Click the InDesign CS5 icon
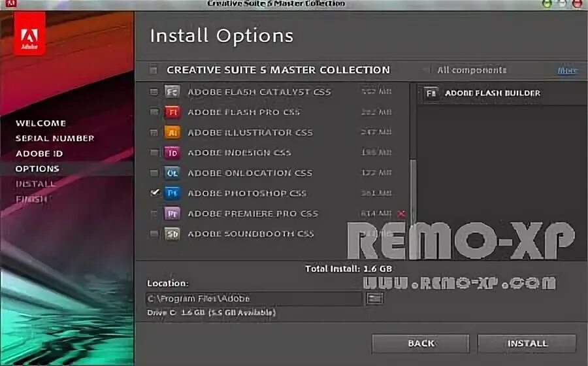The height and width of the screenshot is (366, 588). pos(172,152)
